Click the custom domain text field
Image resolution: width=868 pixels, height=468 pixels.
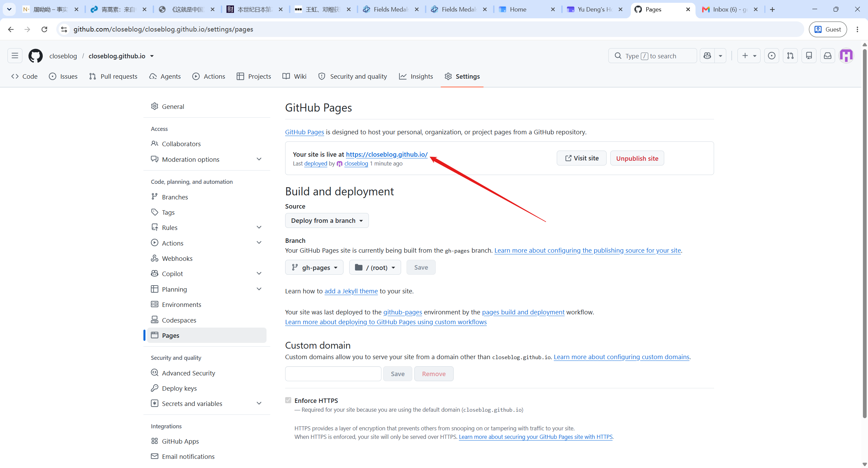tap(333, 374)
